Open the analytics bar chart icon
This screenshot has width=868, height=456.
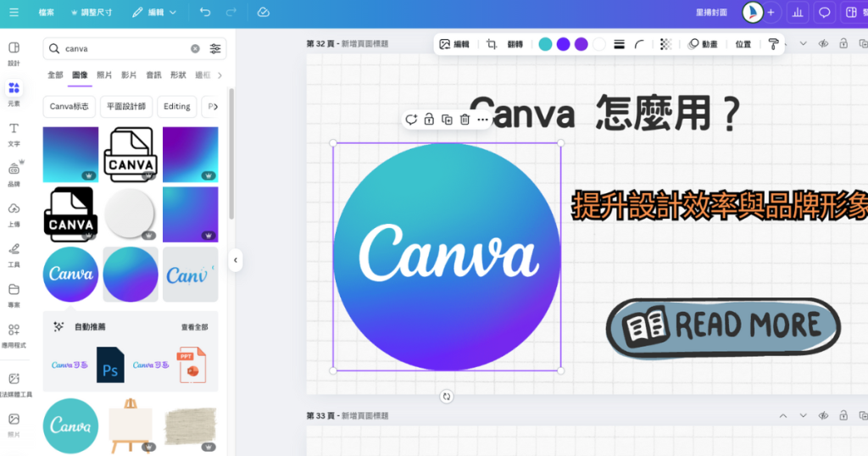[798, 12]
